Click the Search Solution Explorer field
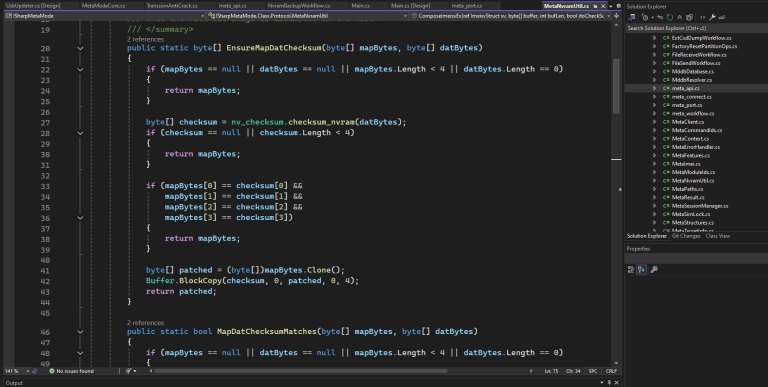 point(696,28)
